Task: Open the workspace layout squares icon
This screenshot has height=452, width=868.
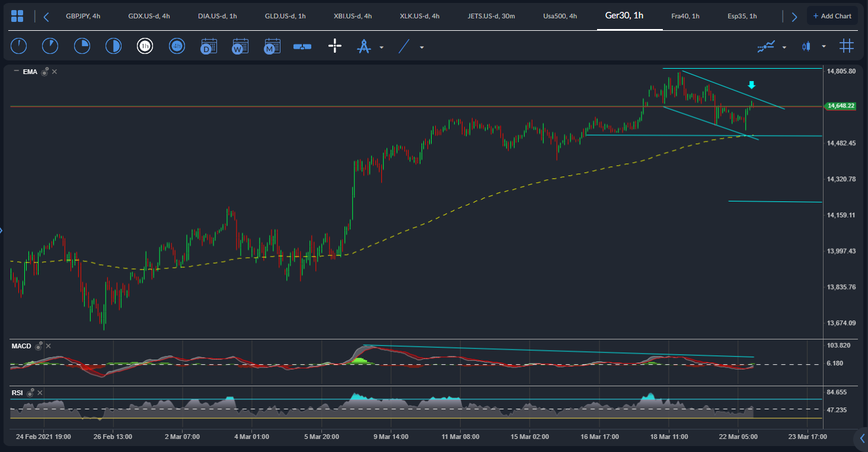Action: click(x=17, y=16)
